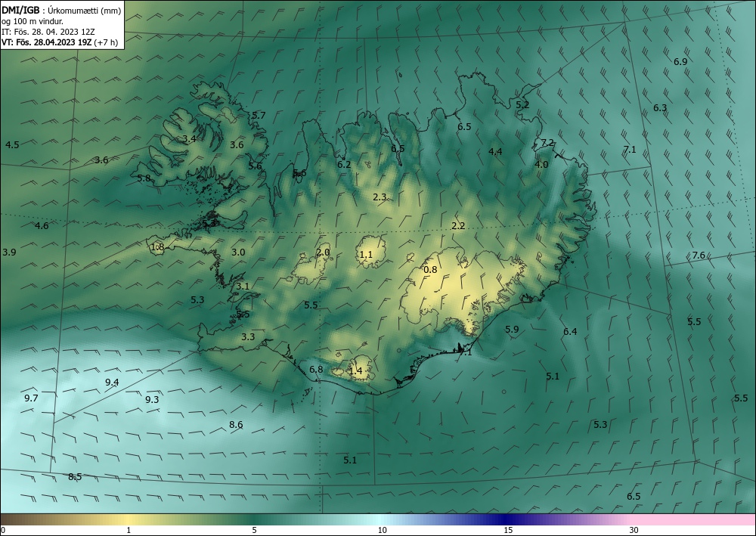Viewport: 756px width, 536px height.
Task: Click the 4.5 value label
Action: point(12,144)
